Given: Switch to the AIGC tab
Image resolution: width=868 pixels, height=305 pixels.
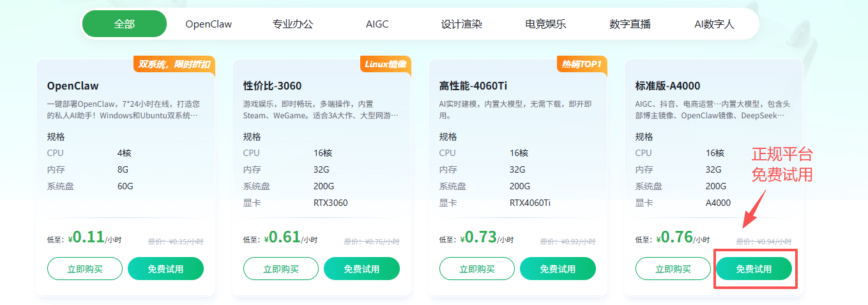Looking at the screenshot, I should tap(377, 24).
